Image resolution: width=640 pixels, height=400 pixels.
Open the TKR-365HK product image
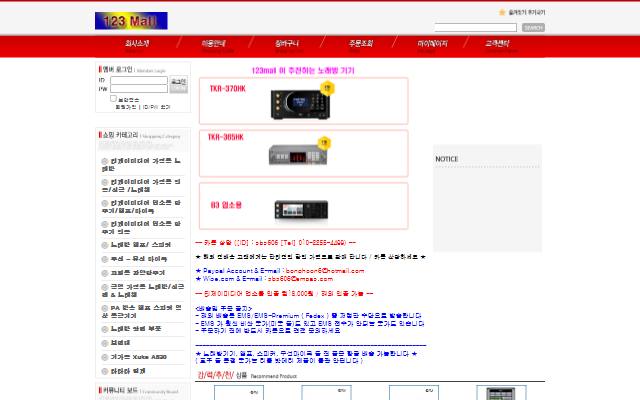pos(298,156)
